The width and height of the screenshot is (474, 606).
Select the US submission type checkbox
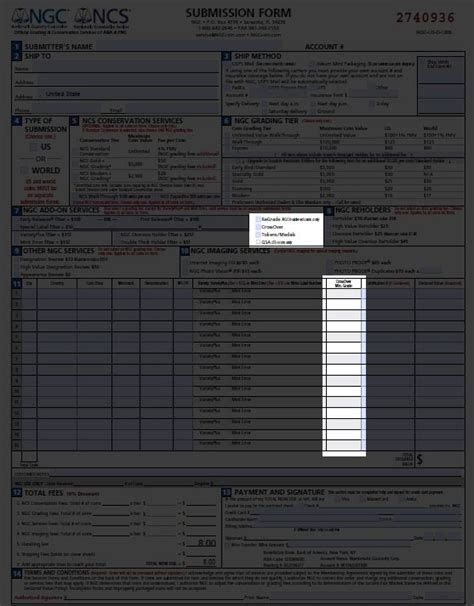point(34,147)
